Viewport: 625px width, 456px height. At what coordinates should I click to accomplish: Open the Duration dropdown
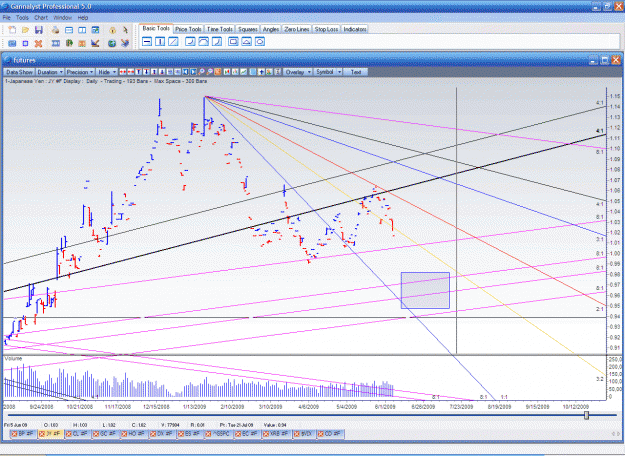[x=50, y=72]
